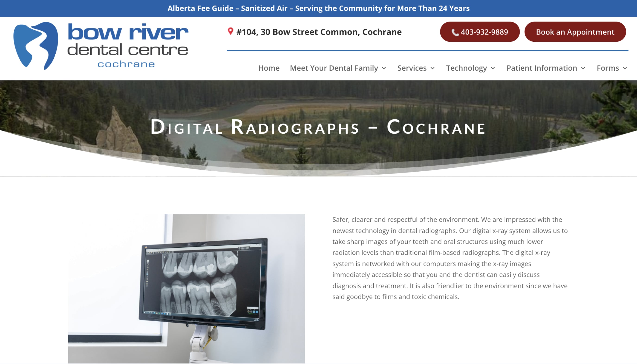Click the red location pin icon
This screenshot has width=637, height=364.
pyautogui.click(x=230, y=31)
